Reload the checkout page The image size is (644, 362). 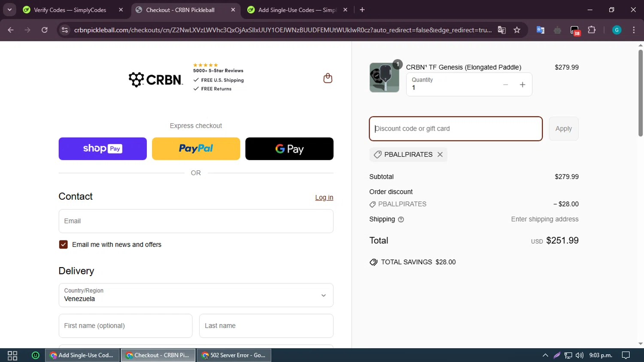point(45,30)
